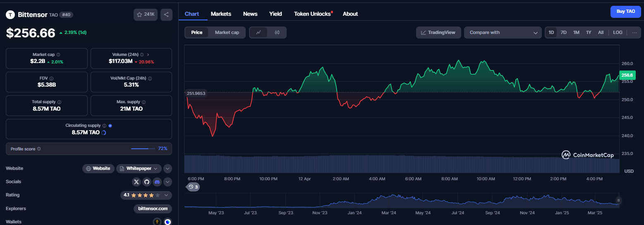Image resolution: width=644 pixels, height=225 pixels.
Task: Click Market cap info icon
Action: click(58, 55)
